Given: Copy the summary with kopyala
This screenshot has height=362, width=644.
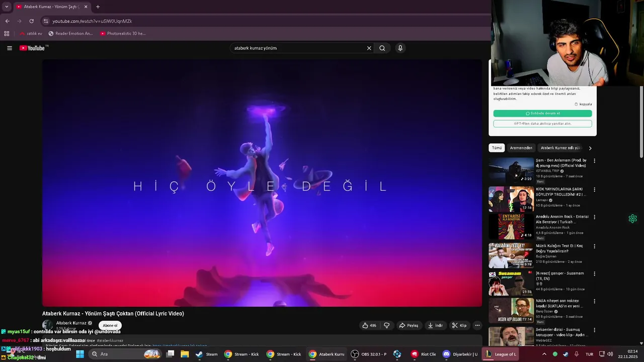Looking at the screenshot, I should (x=583, y=104).
